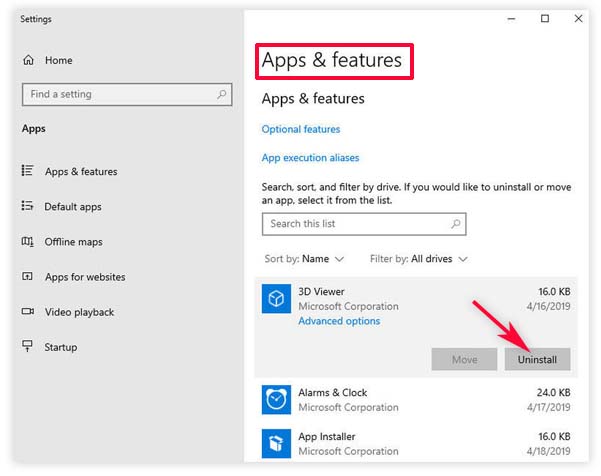Click the Alarms & Clock app icon
This screenshot has width=601, height=476.
(276, 400)
